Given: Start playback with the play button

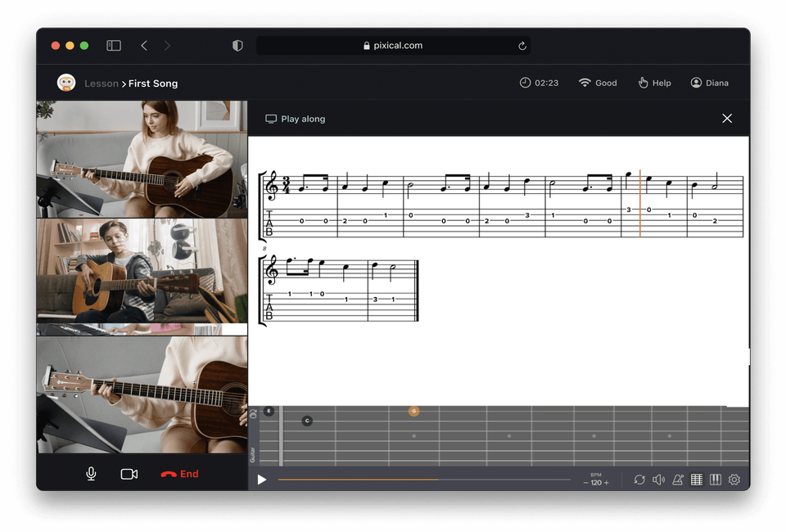Looking at the screenshot, I should tap(262, 480).
